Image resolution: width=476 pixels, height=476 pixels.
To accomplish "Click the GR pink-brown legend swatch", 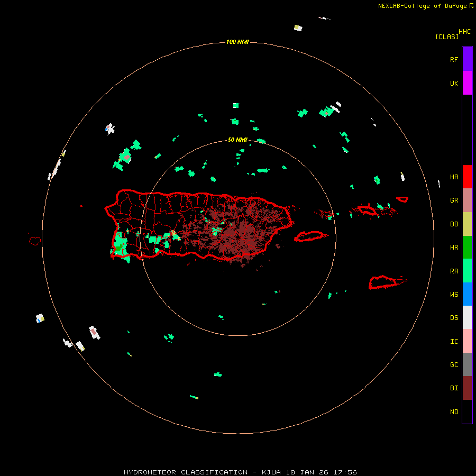I will (x=467, y=200).
